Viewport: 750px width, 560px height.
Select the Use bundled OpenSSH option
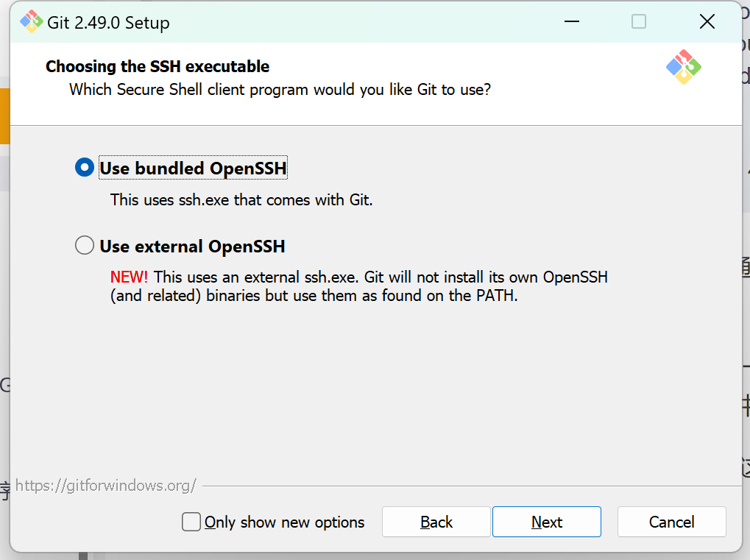click(85, 168)
